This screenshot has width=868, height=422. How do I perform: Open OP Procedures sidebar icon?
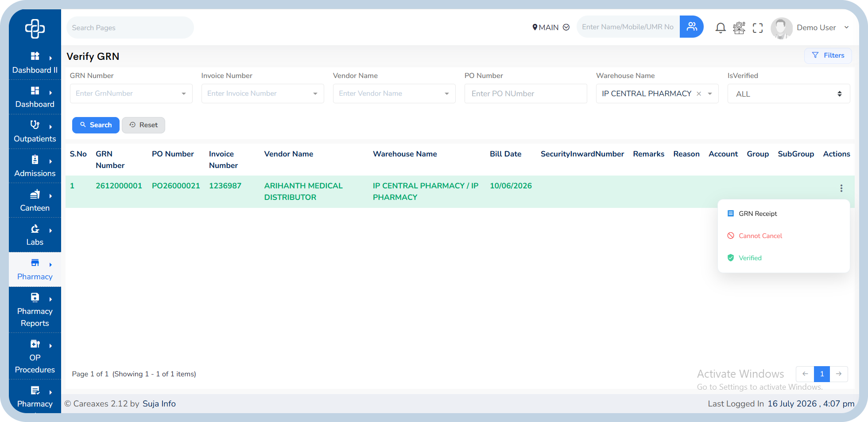(35, 344)
